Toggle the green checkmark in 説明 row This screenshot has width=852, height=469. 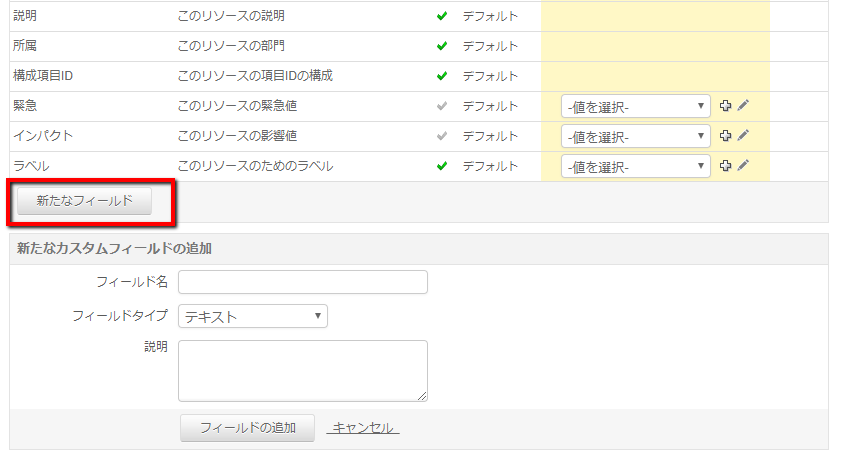pos(442,16)
